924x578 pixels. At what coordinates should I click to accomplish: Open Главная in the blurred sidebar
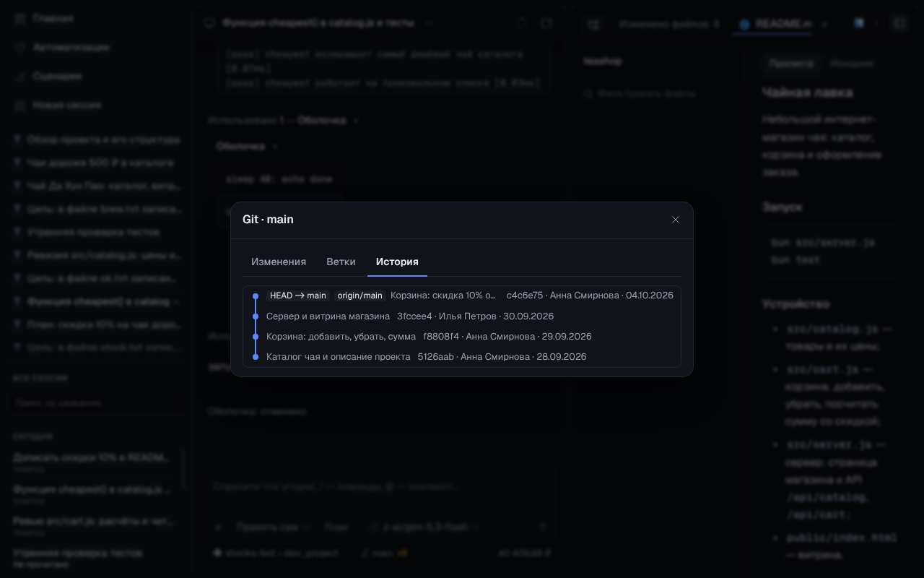tap(53, 18)
